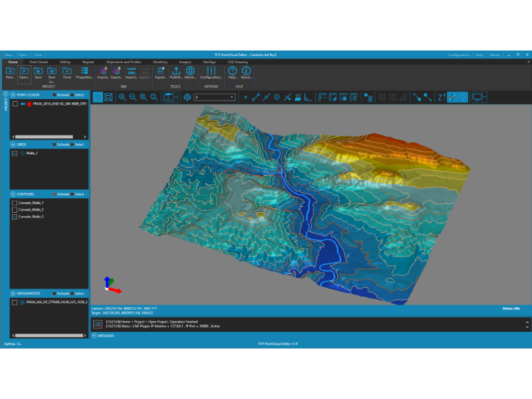Viewport: 532px width, 399px height.
Task: Check the PNOA_MA_OF orthophoto checkbox
Action: 15,303
